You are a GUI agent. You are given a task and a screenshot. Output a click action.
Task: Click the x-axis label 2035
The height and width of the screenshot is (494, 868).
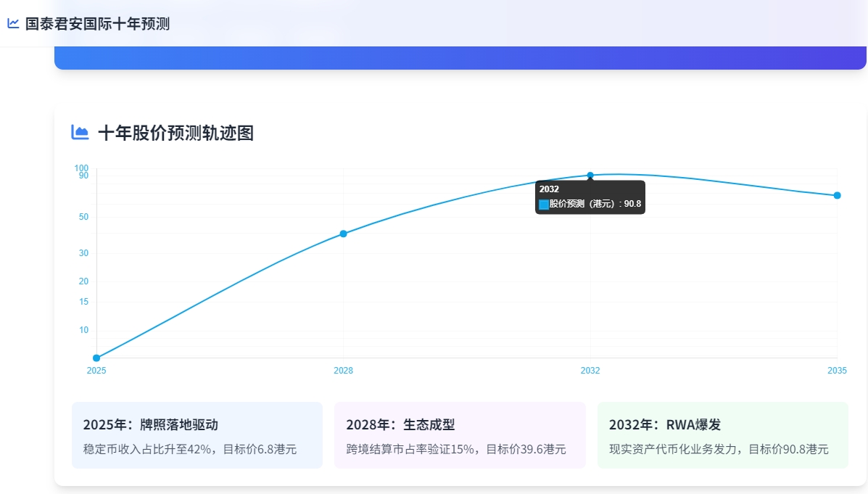coord(837,371)
